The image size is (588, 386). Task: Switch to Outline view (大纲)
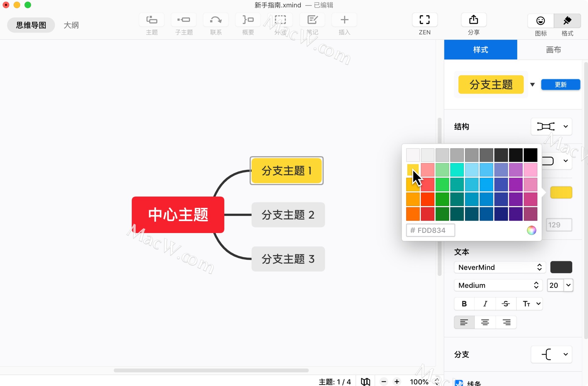[x=71, y=25]
